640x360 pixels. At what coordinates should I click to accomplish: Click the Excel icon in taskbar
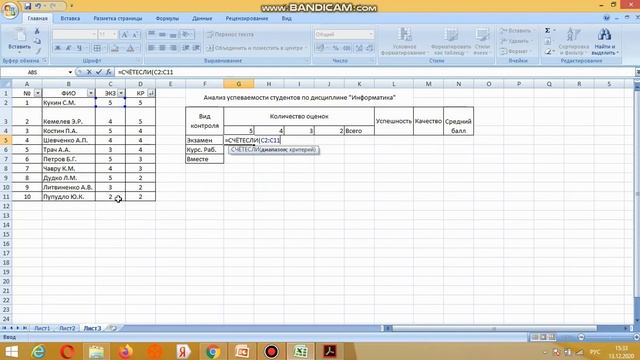point(300,351)
